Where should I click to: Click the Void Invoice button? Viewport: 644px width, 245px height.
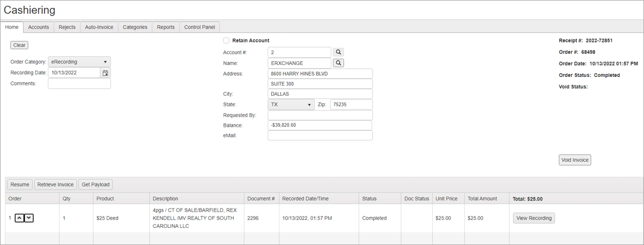click(575, 160)
